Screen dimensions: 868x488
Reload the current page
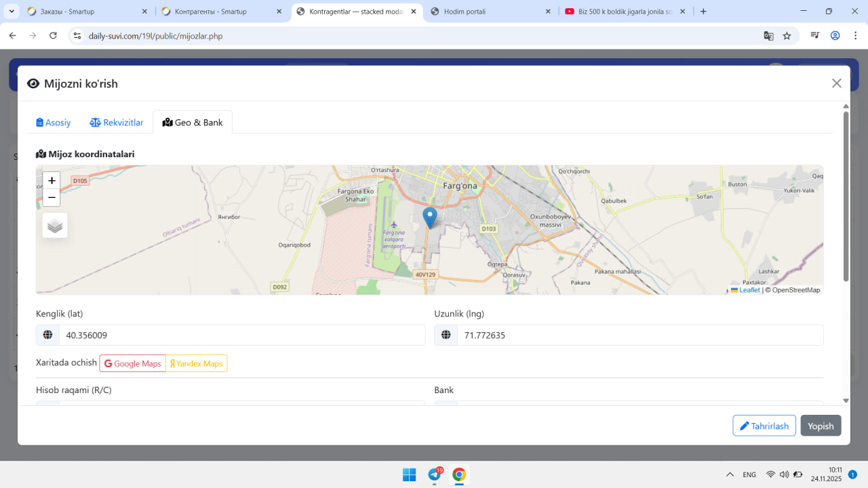tap(54, 36)
